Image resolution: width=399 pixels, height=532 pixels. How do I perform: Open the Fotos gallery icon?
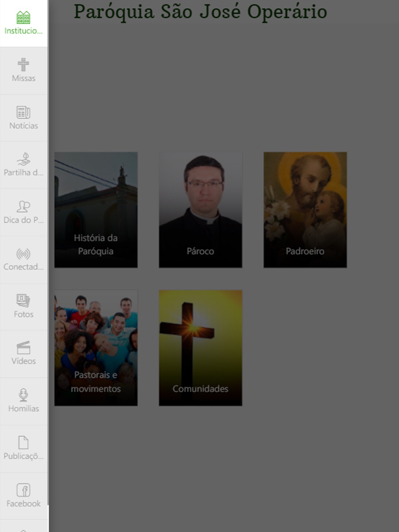pos(23,301)
